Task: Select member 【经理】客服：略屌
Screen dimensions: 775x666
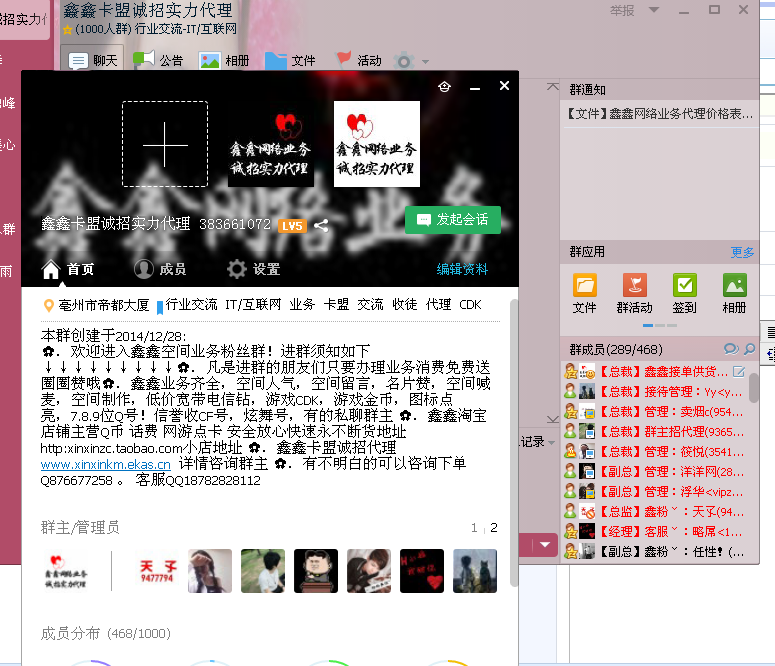Action: [654, 532]
